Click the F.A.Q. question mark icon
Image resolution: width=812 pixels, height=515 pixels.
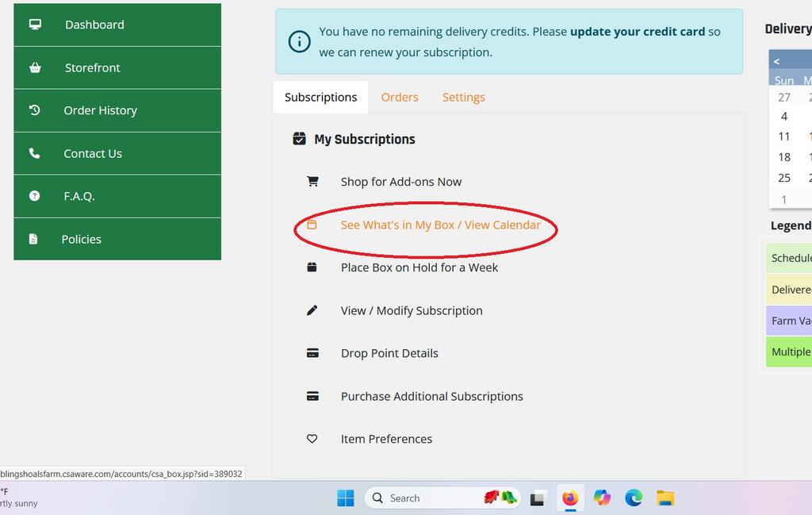[x=34, y=196]
